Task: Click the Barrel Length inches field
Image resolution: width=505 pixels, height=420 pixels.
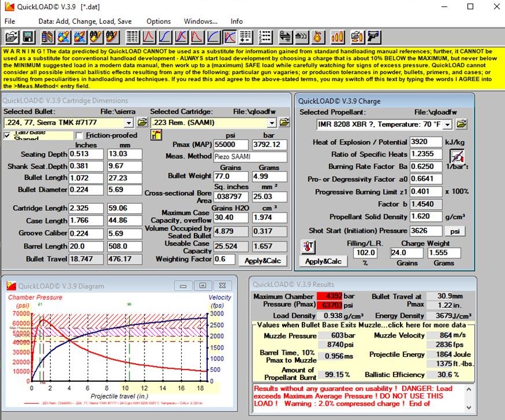Action: (x=86, y=246)
